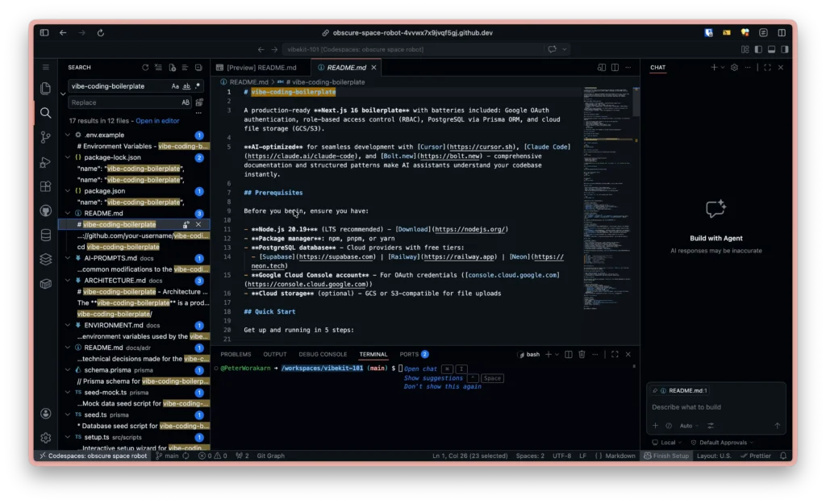Toggle Match Whole Word in search

186,85
